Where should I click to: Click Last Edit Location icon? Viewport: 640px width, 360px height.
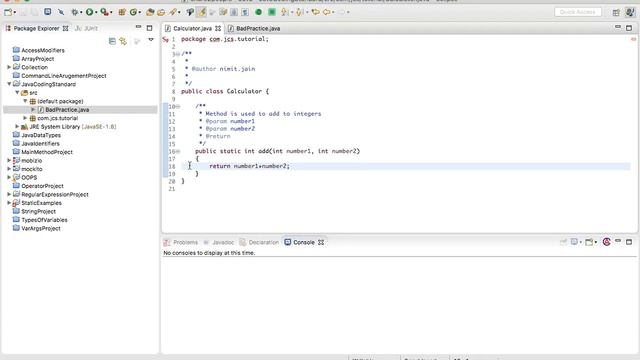[x=315, y=12]
